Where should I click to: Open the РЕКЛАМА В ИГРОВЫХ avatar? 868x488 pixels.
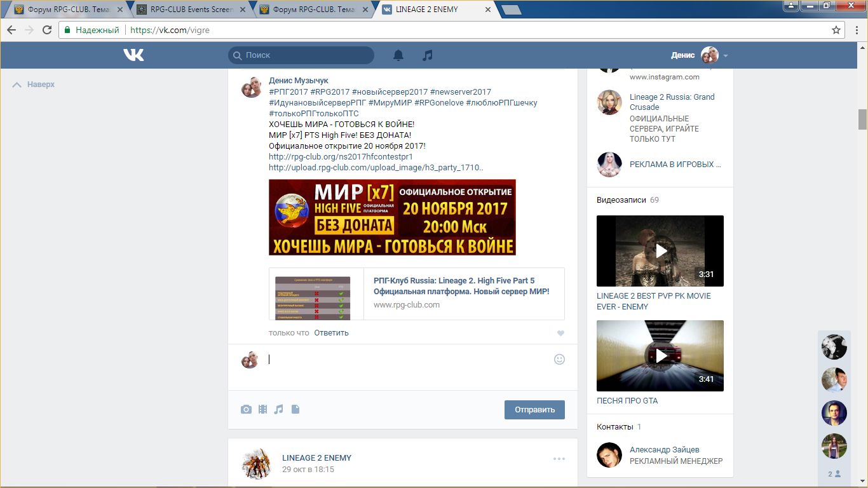tap(609, 165)
